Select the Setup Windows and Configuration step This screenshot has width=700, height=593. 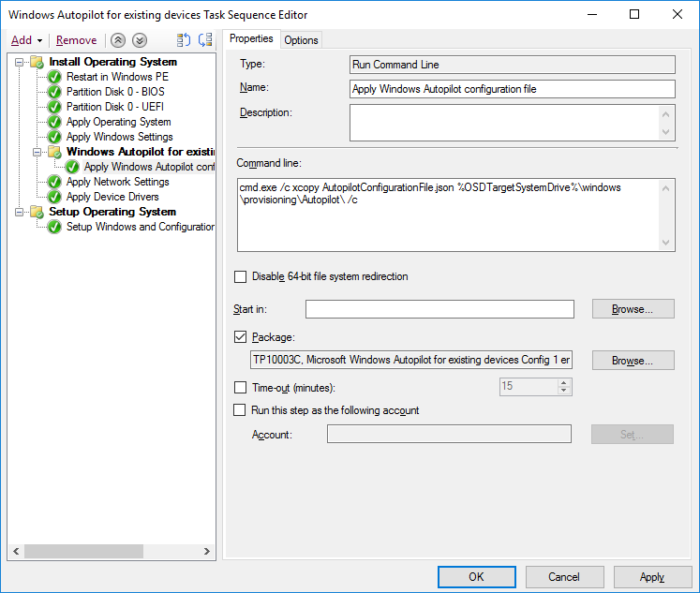point(141,227)
